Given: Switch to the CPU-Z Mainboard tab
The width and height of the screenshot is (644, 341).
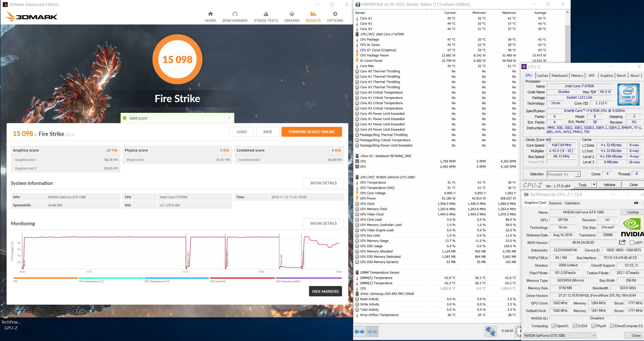Looking at the screenshot, I should [x=559, y=76].
